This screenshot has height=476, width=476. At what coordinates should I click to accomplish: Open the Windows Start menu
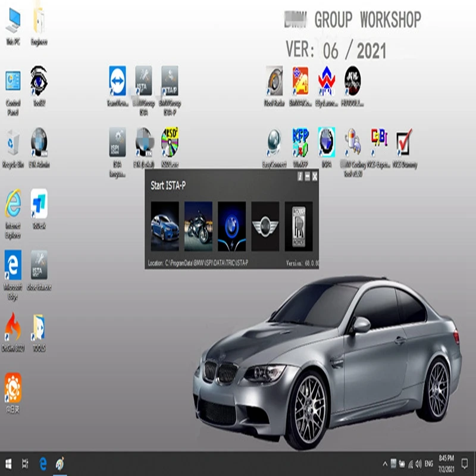click(8, 464)
